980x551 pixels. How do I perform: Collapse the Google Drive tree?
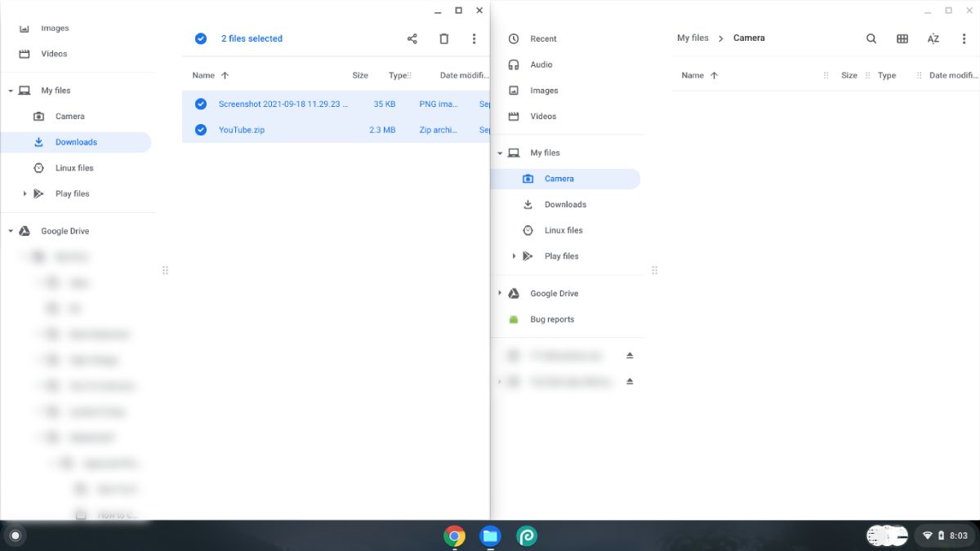[x=11, y=230]
